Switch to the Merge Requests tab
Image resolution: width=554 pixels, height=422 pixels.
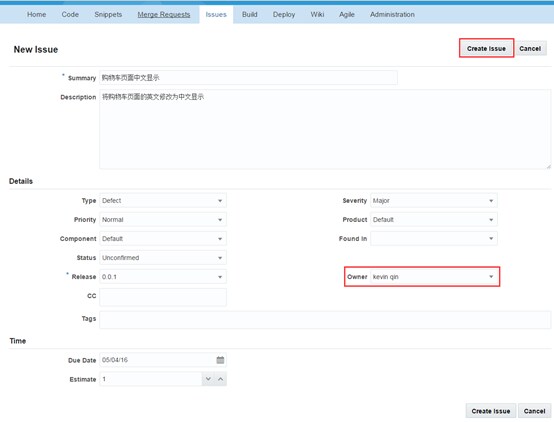point(164,14)
